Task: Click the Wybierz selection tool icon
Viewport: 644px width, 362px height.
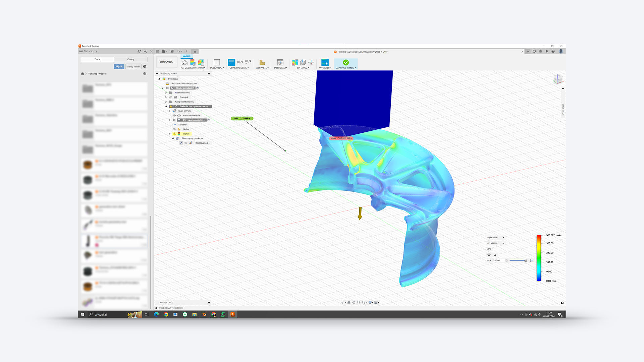Action: click(x=325, y=62)
